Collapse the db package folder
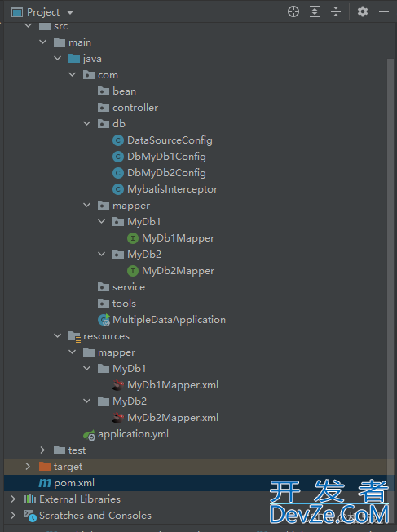The width and height of the screenshot is (397, 532). click(86, 124)
